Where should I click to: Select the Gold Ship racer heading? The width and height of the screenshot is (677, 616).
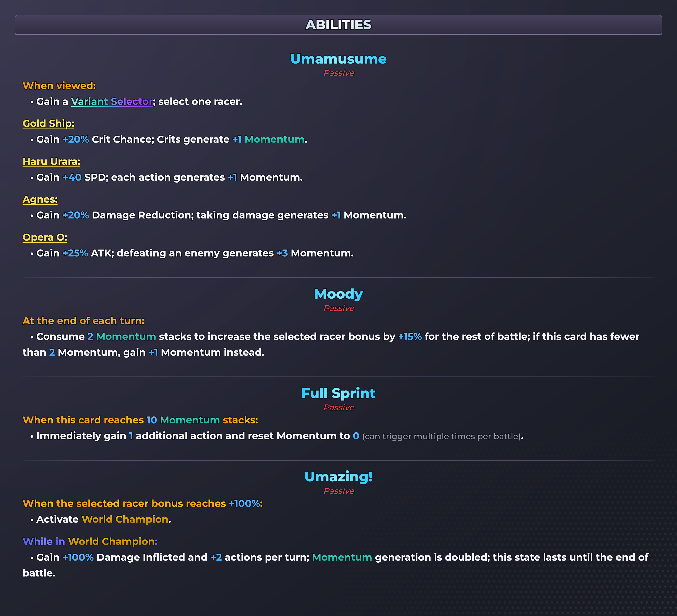[x=48, y=124]
